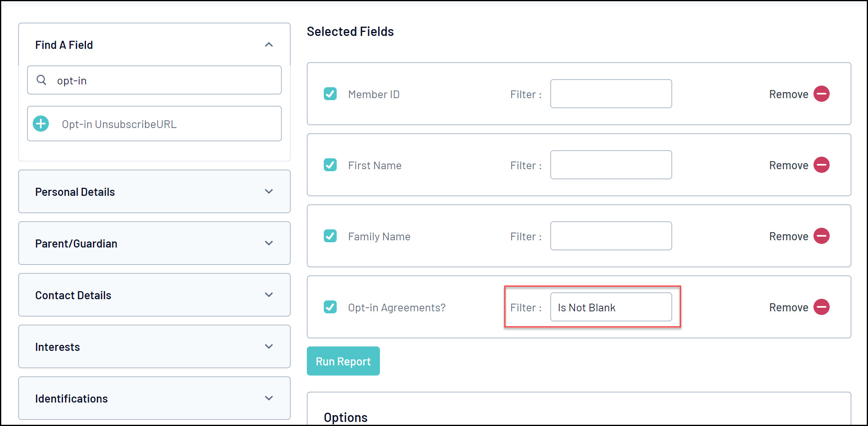
Task: Click the red minus icon for First Name
Action: pos(821,165)
